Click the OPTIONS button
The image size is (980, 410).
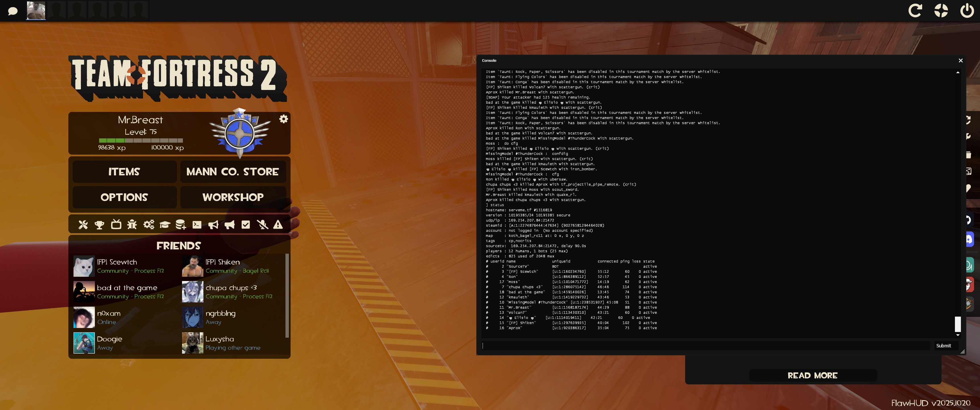[124, 197]
